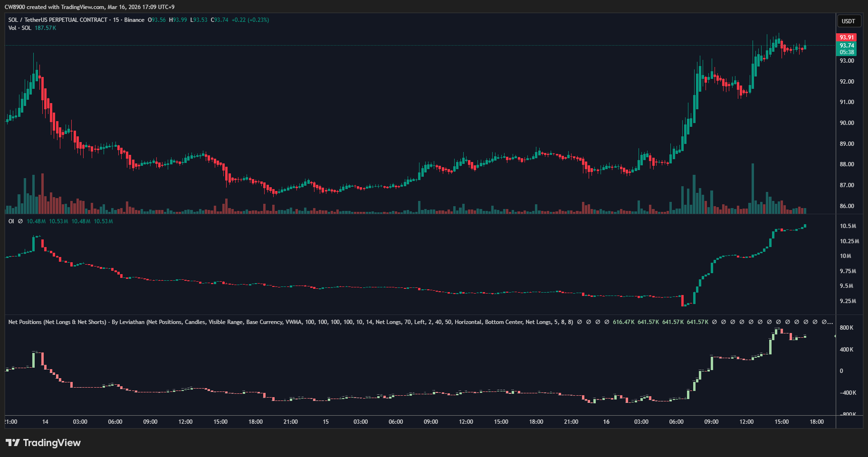The height and width of the screenshot is (457, 868).
Task: Click the open value O93.56
Action: pos(157,20)
